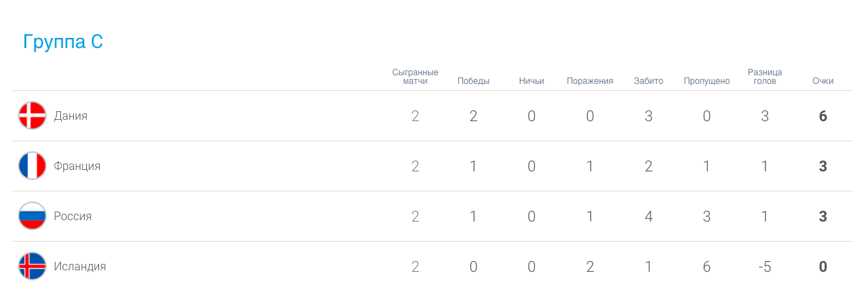Click the Группа C heading
Screen dimensions: 868x294
63,42
